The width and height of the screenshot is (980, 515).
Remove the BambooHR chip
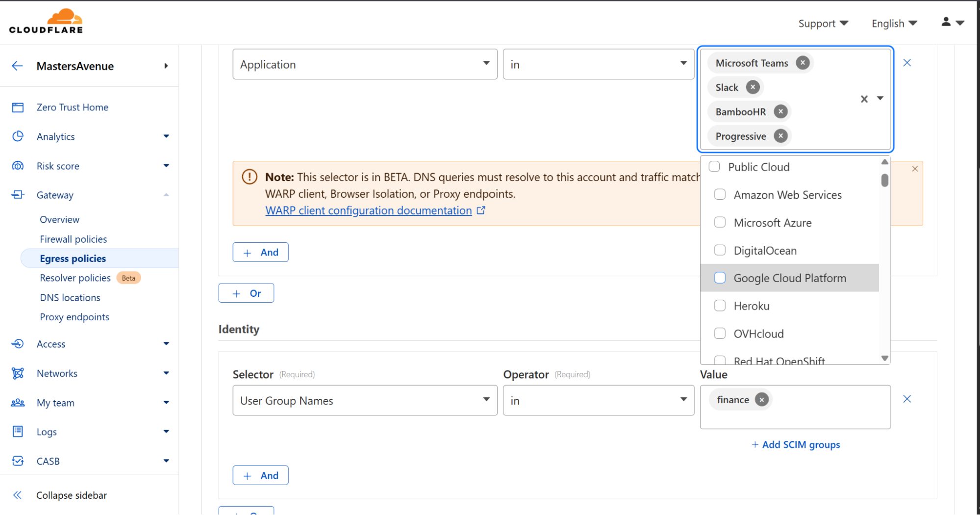point(780,112)
